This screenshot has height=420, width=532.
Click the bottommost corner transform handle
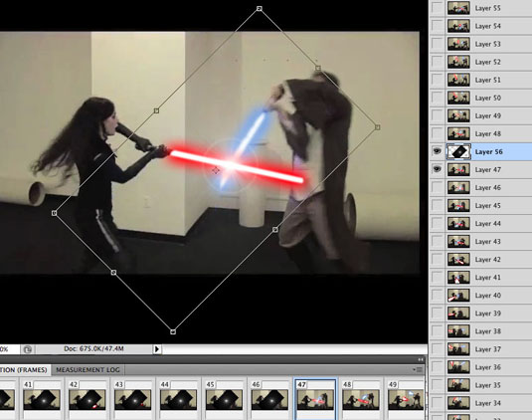(173, 331)
